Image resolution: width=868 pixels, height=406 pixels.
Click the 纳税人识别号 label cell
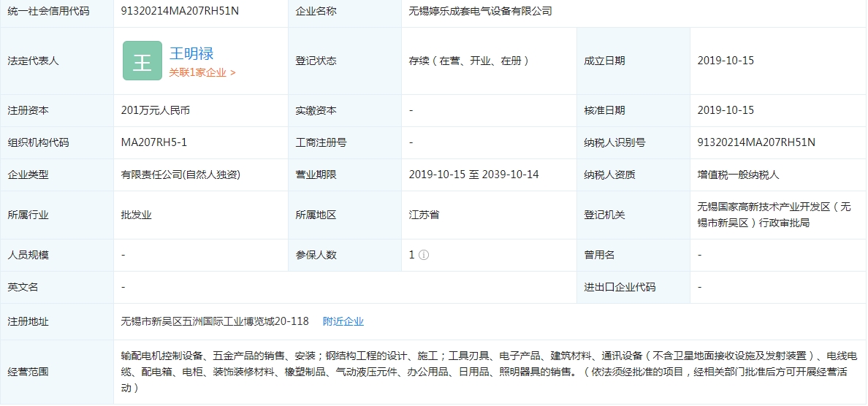pos(614,142)
